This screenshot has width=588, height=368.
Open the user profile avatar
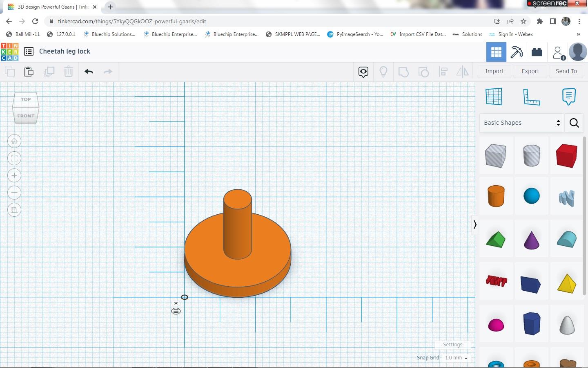click(x=578, y=52)
